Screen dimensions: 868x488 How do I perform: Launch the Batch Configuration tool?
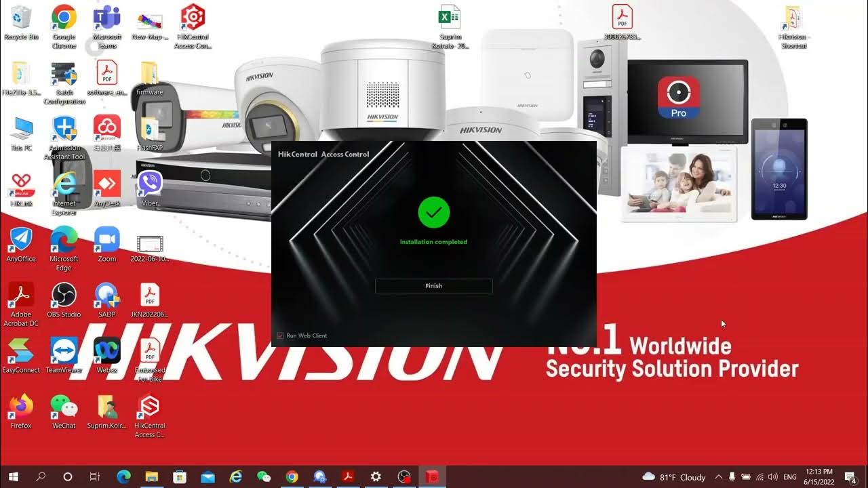tap(64, 83)
